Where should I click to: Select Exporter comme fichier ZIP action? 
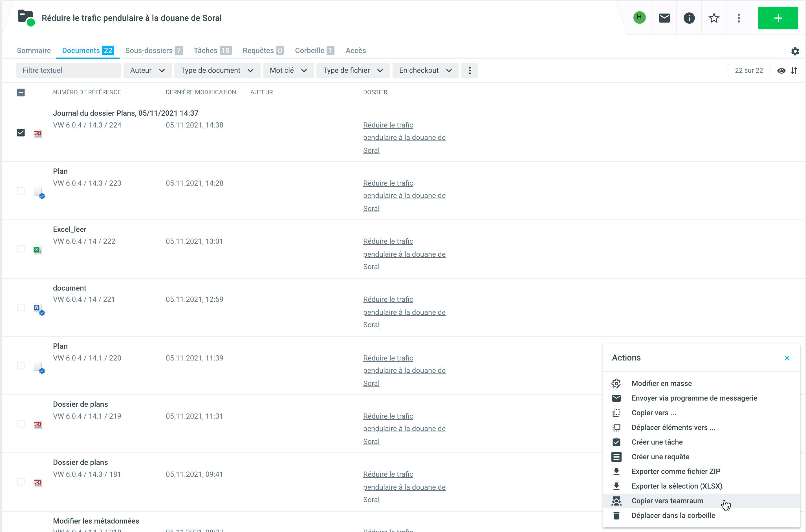coord(675,471)
